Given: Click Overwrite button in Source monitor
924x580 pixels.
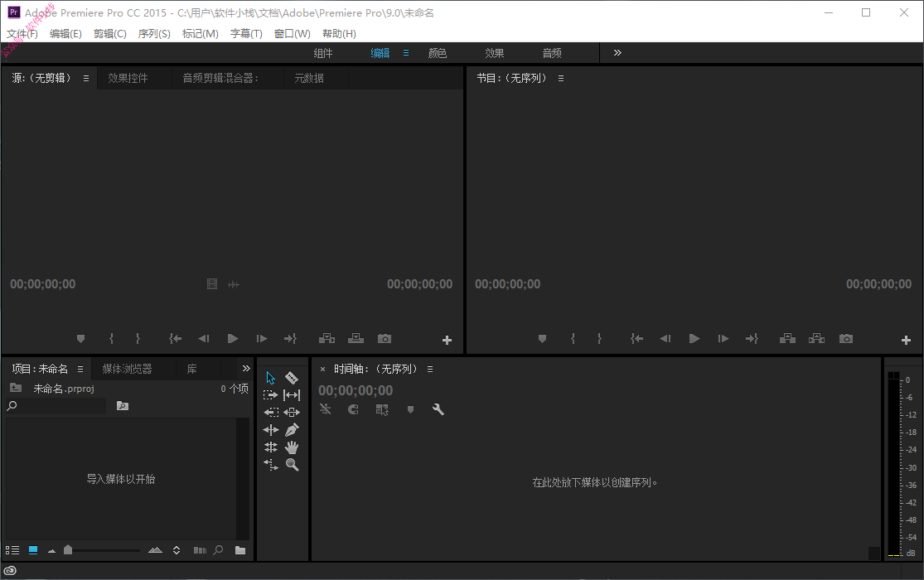Looking at the screenshot, I should 356,338.
